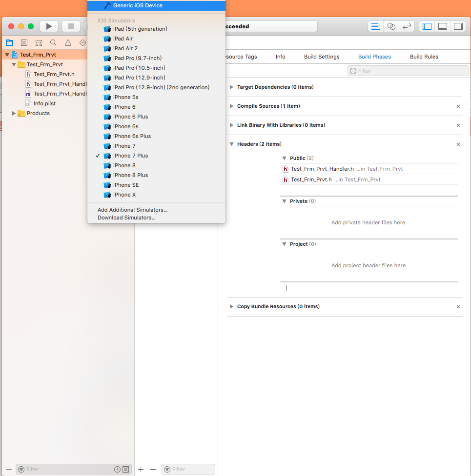Open the Build Phases tab
The height and width of the screenshot is (476, 471).
point(375,57)
